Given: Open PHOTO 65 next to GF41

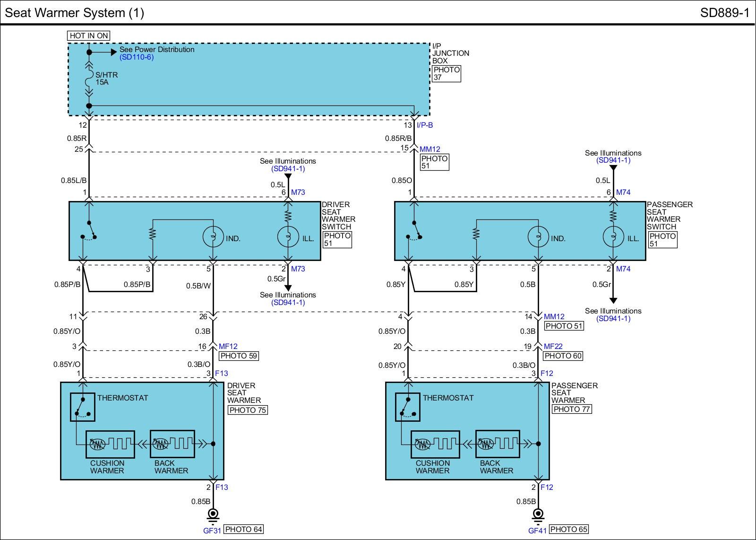Looking at the screenshot, I should (569, 529).
